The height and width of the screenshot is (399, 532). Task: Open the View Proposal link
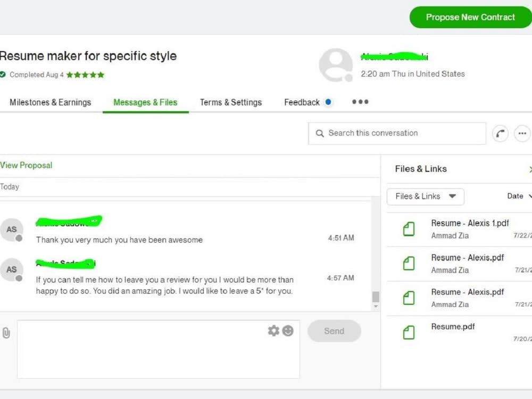26,165
